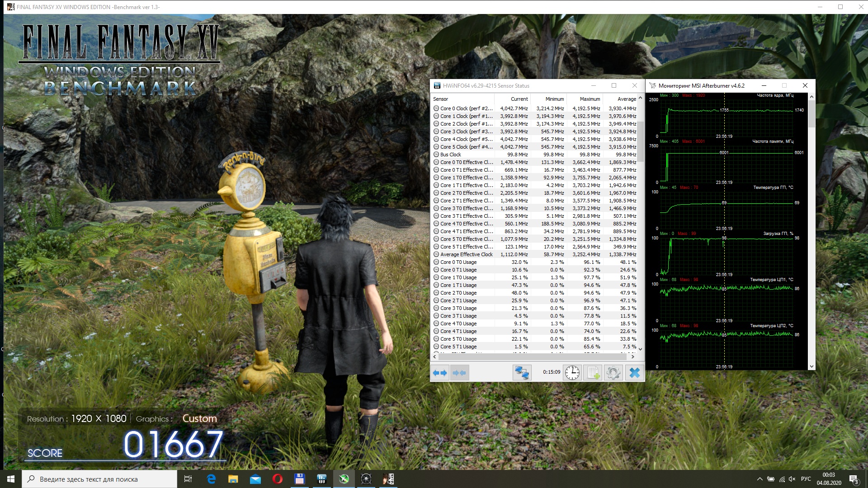Image resolution: width=868 pixels, height=488 pixels.
Task: Start logging with sheet-plus icon
Action: pos(592,373)
